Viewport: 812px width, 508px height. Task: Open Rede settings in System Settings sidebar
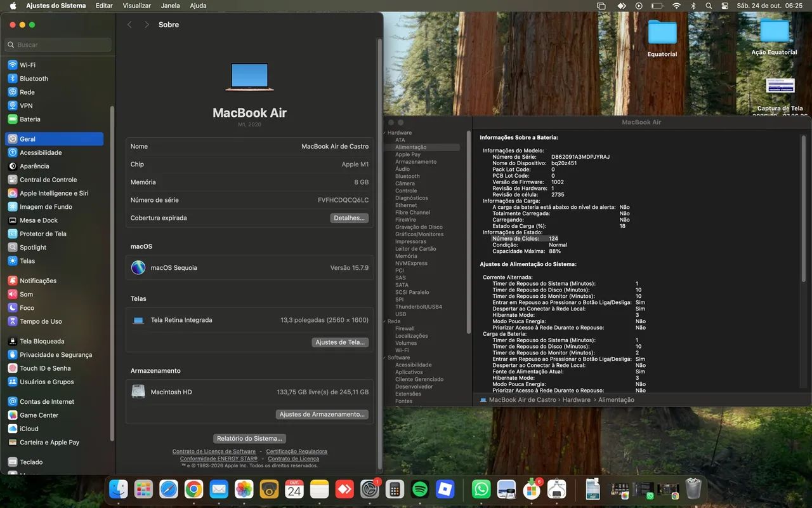tap(54, 92)
